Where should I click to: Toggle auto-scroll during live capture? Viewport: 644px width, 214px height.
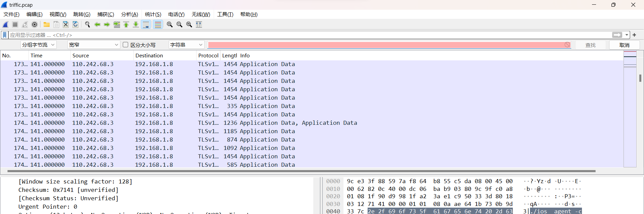click(146, 24)
